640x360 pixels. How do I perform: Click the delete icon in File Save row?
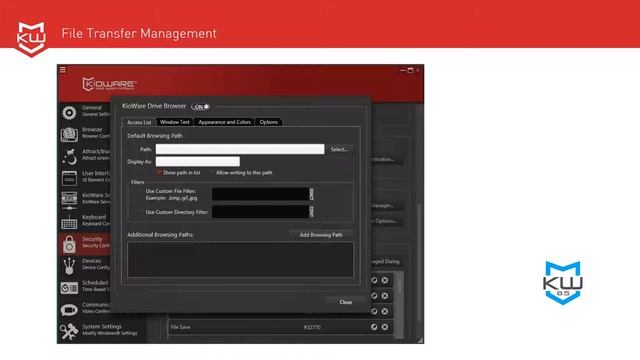tap(384, 327)
